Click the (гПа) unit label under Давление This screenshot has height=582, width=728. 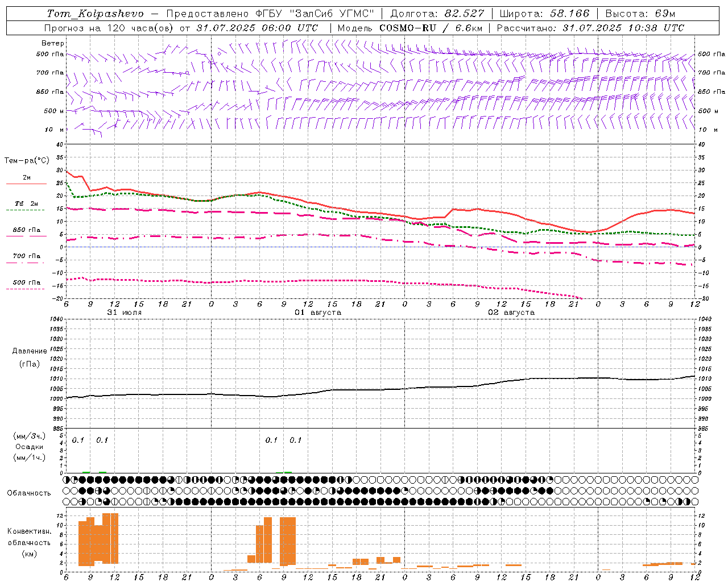coord(30,364)
